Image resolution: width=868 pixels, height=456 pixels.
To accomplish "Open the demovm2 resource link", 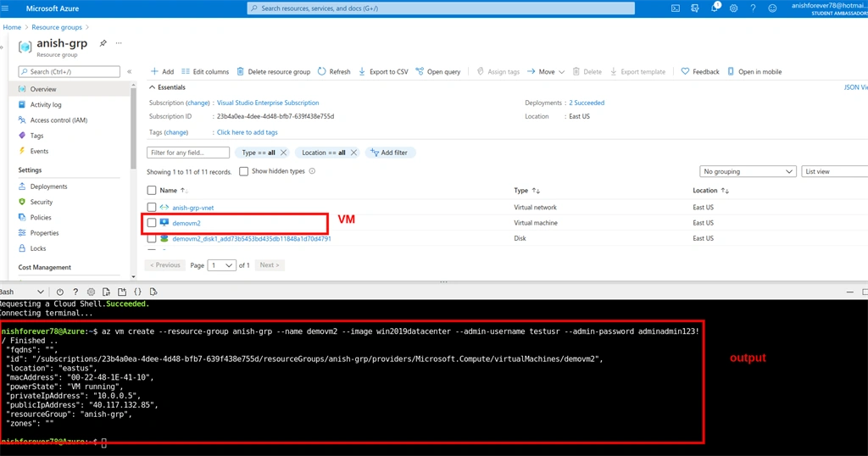I will [x=186, y=223].
